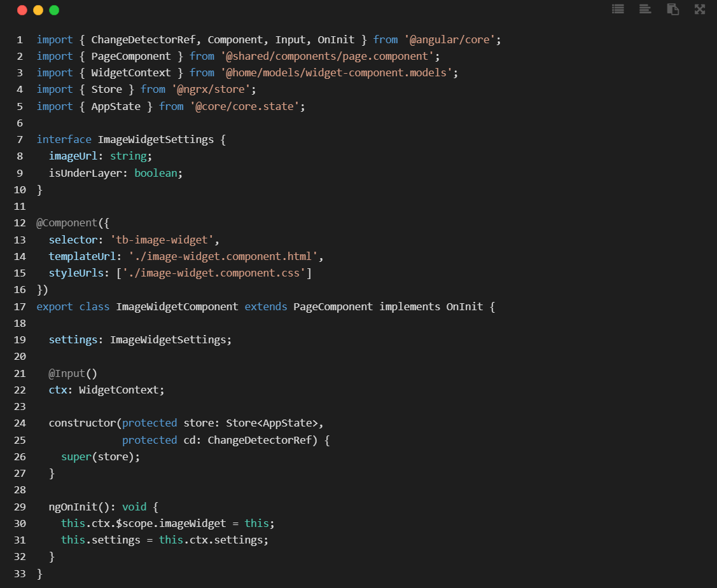This screenshot has width=717, height=588.
Task: Click the '@ngrx/store' import path
Action: pyautogui.click(x=211, y=89)
